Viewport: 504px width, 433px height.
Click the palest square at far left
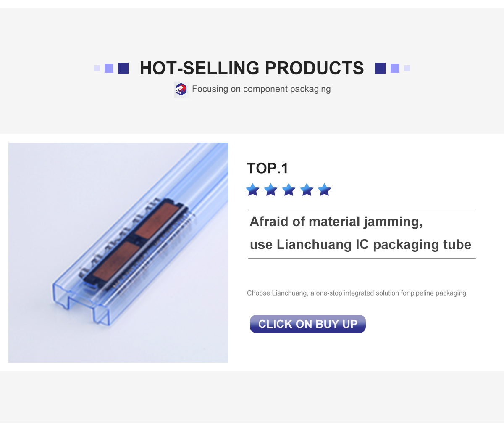click(97, 68)
